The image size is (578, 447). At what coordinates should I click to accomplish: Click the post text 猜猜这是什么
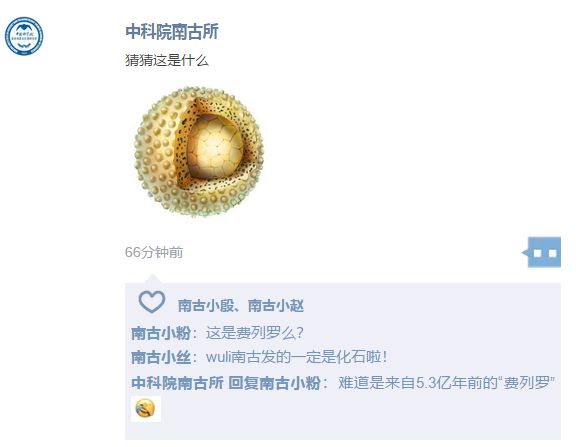point(167,60)
